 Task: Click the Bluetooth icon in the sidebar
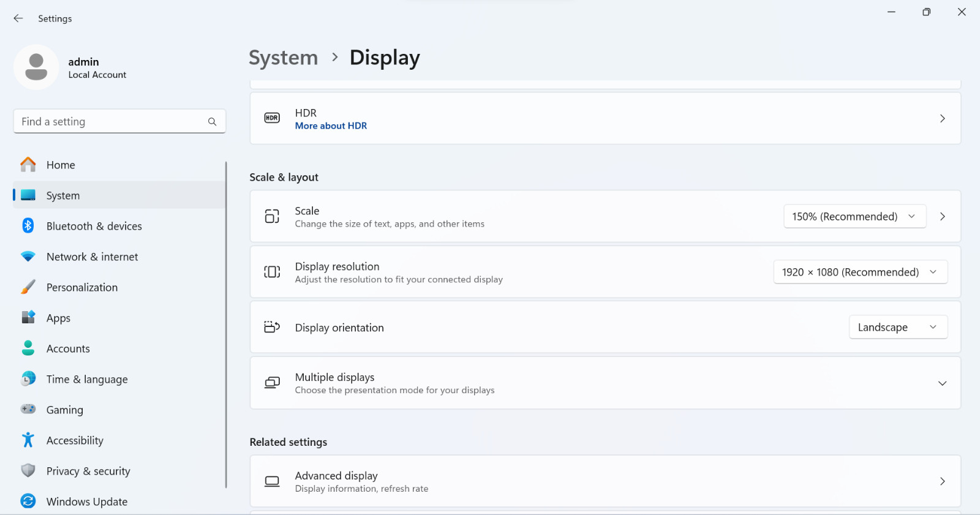(x=28, y=225)
